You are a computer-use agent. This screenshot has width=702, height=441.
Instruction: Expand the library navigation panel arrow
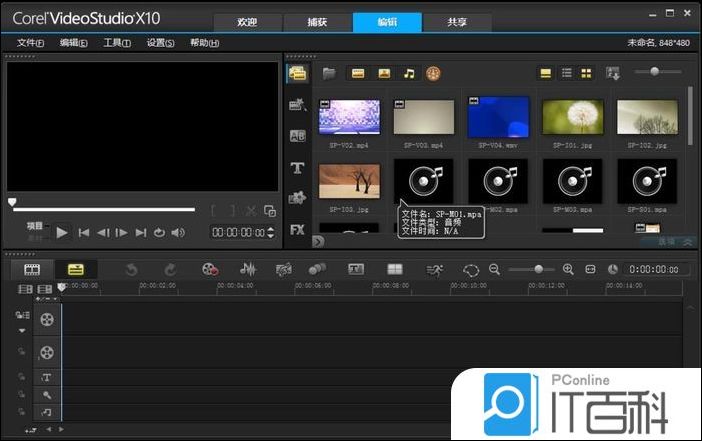click(x=318, y=241)
